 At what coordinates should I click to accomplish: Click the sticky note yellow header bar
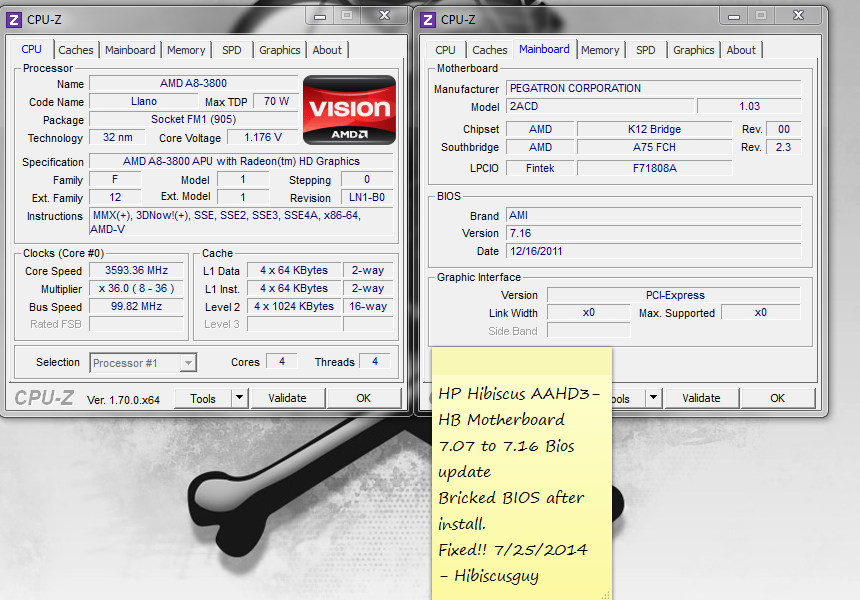click(522, 360)
